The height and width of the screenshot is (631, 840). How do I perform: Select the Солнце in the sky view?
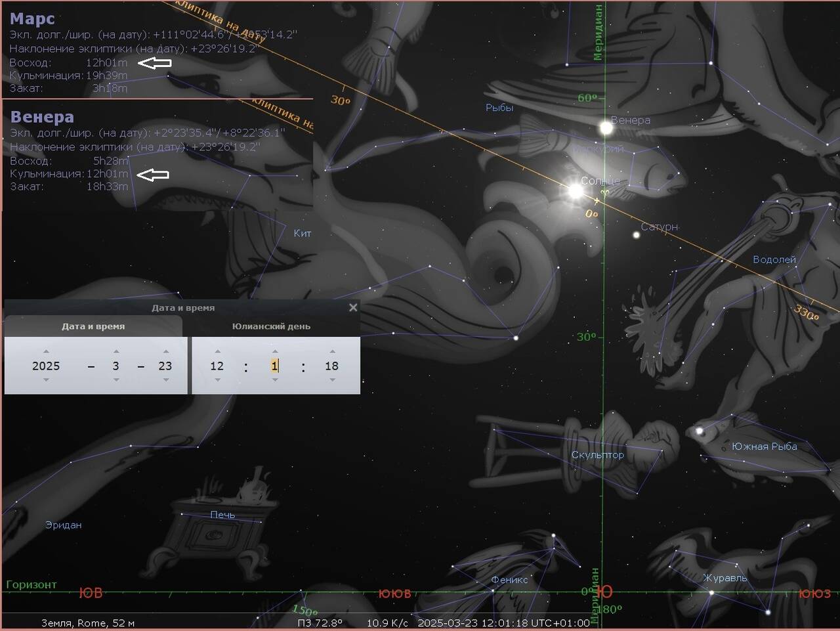tap(576, 191)
